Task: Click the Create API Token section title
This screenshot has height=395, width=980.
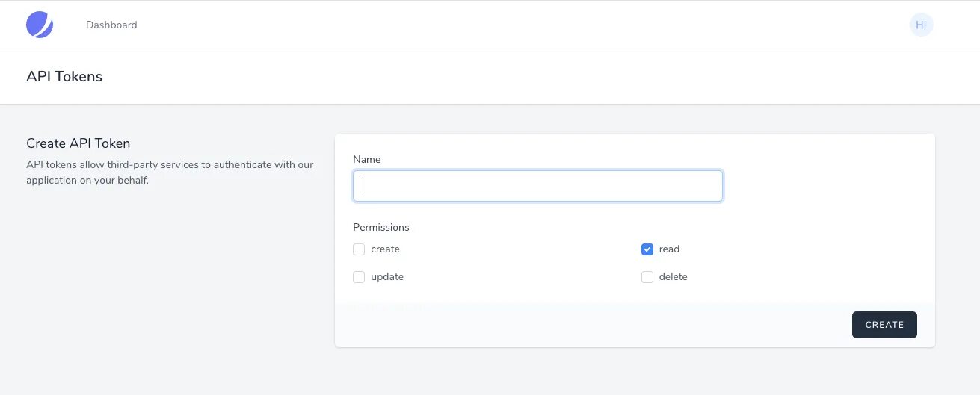Action: [78, 143]
